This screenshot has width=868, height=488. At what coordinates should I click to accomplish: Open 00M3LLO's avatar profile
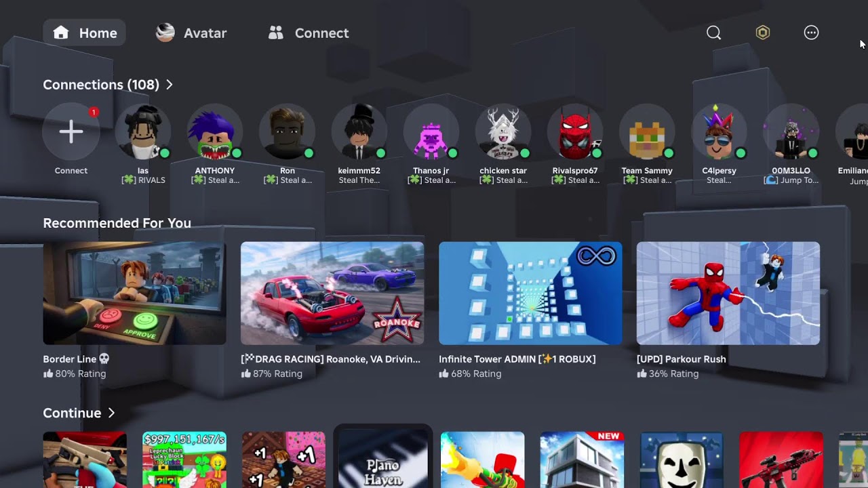[791, 131]
